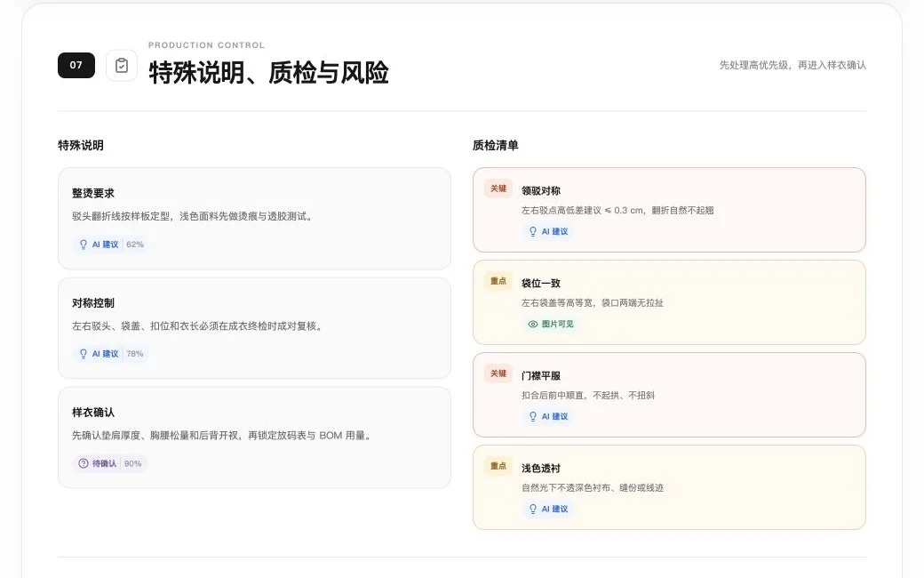
Task: Click the question mark icon in 样衣确认 card
Action: [x=84, y=463]
